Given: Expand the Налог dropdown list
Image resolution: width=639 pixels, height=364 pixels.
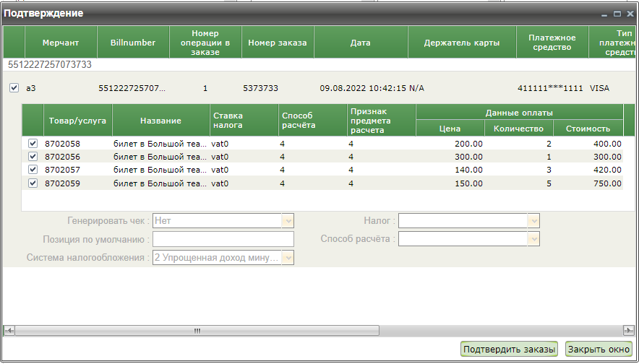Looking at the screenshot, I should (533, 221).
